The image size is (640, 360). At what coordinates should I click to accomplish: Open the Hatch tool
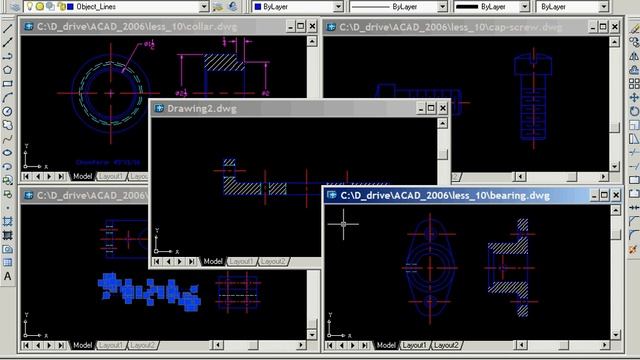click(7, 222)
